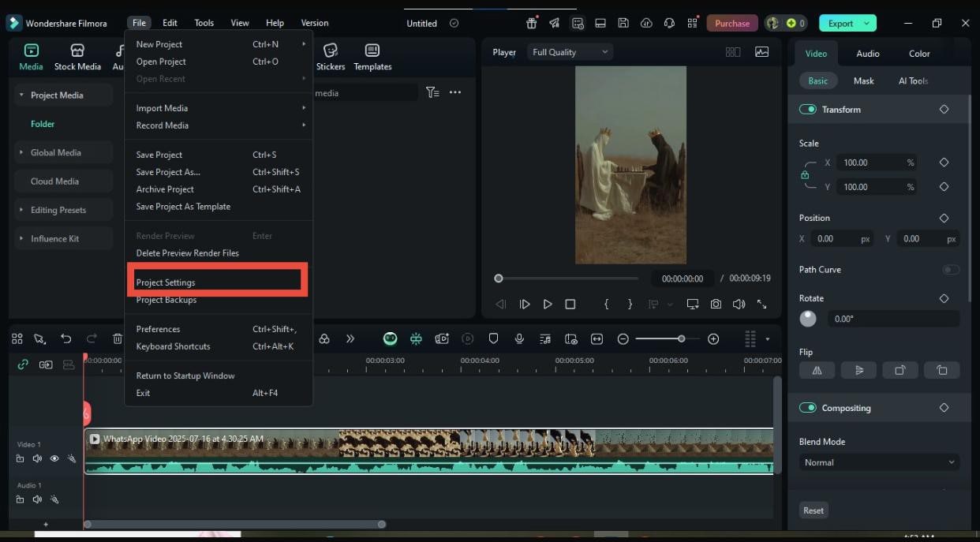Select the WhatsApp Video clip on timeline
980x542 pixels.
coord(428,451)
